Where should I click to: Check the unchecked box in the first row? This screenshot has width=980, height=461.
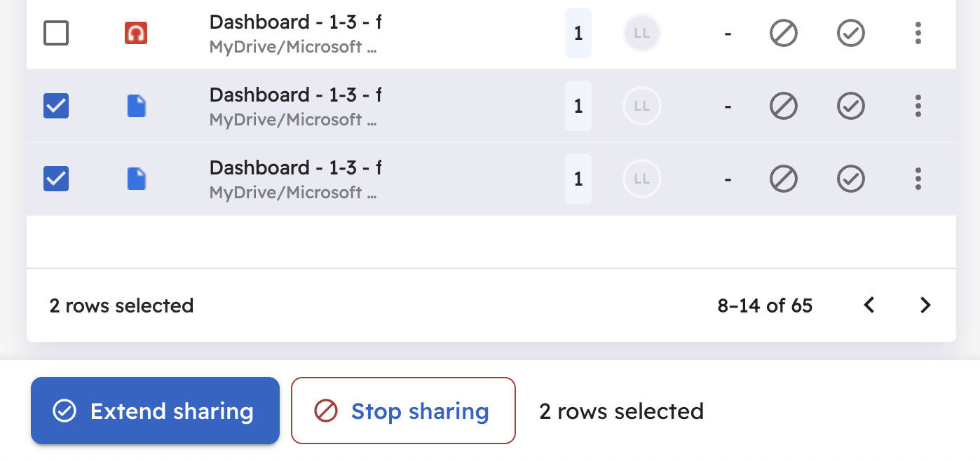pos(56,33)
